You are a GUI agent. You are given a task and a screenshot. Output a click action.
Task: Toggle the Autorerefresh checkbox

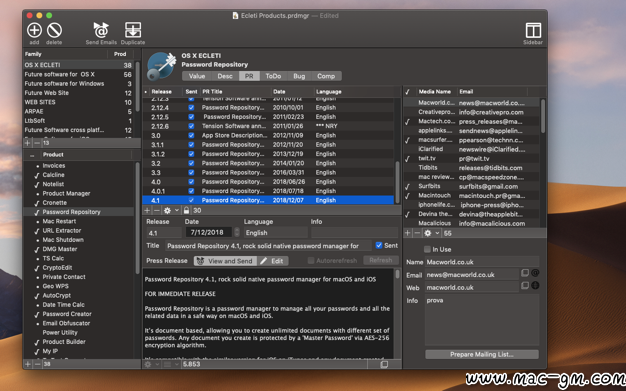pos(311,260)
